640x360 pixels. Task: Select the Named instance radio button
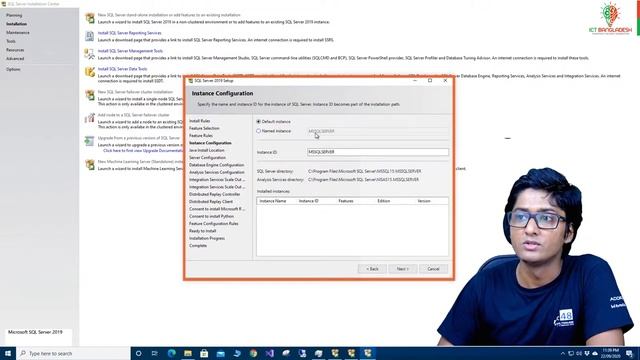click(258, 131)
